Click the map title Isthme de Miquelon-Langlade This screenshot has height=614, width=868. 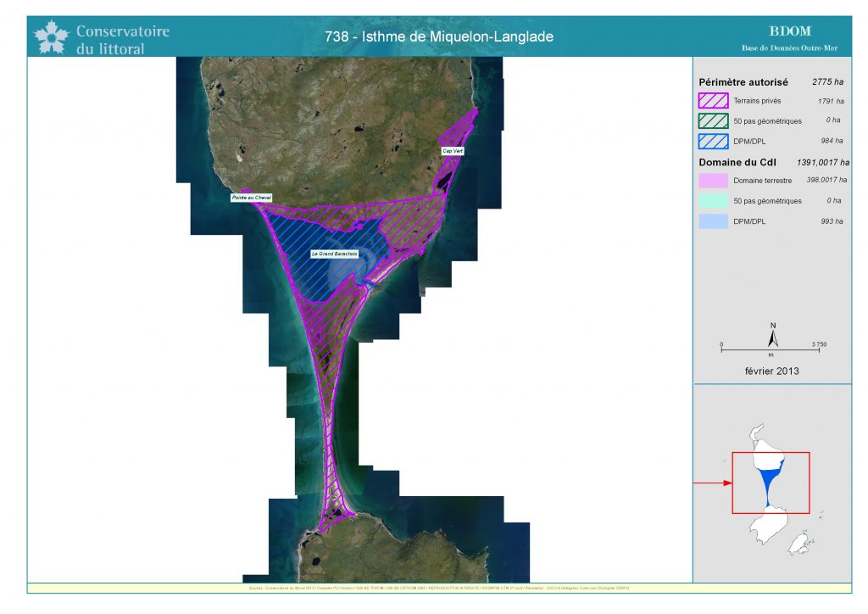click(438, 36)
